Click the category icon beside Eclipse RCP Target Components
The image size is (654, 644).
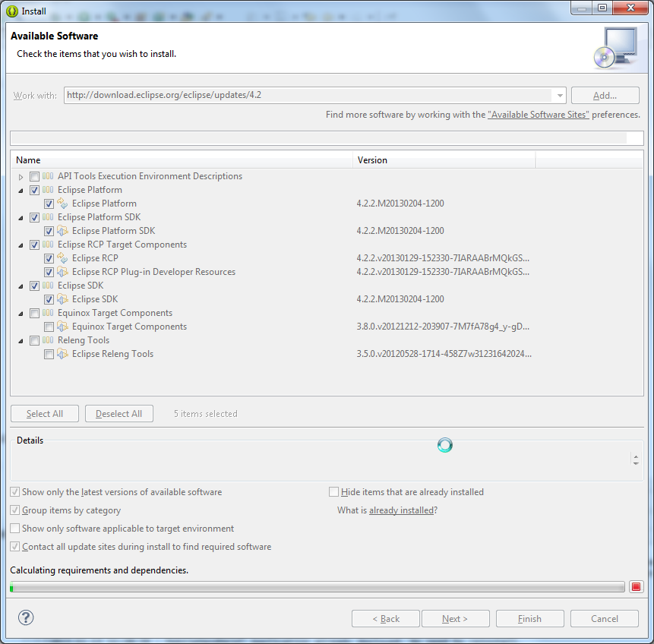point(48,245)
